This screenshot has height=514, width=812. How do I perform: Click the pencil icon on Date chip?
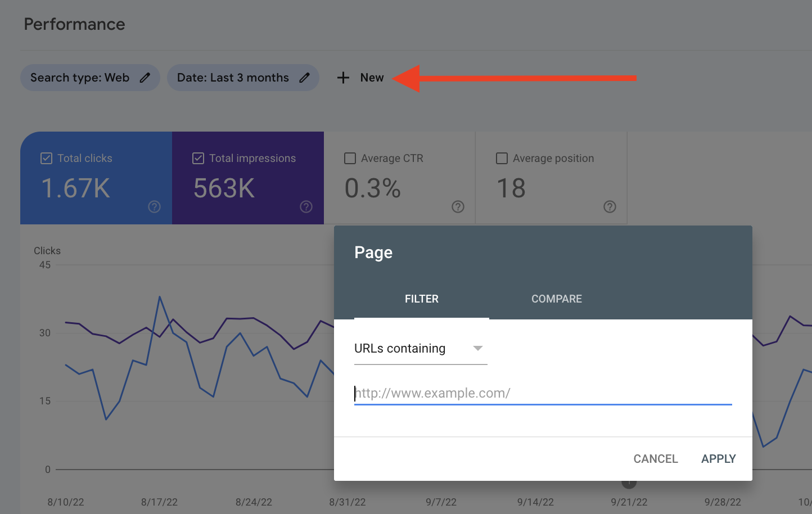tap(304, 78)
